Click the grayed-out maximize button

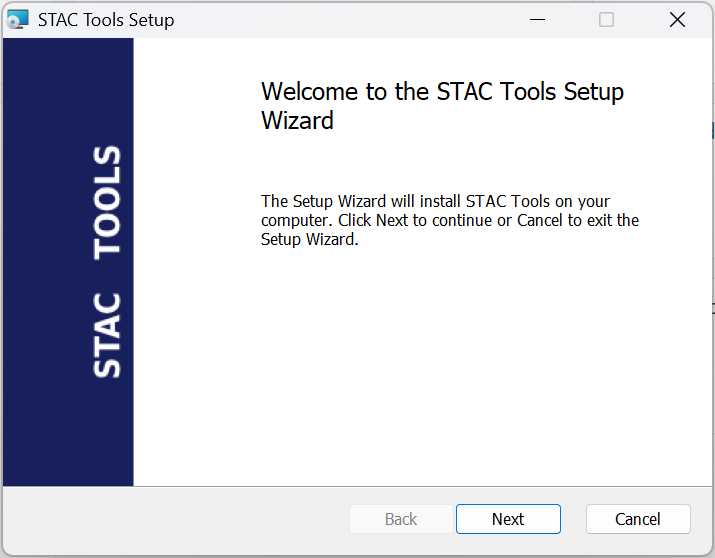click(606, 20)
